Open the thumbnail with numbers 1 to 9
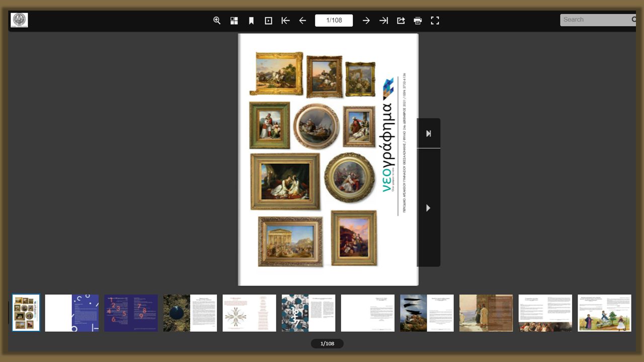 pos(131,313)
